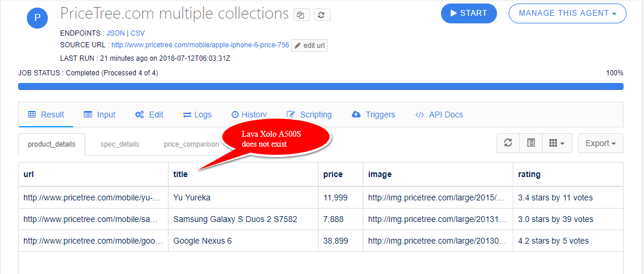Click the job progress bar
This screenshot has height=274, width=644.
tap(321, 86)
